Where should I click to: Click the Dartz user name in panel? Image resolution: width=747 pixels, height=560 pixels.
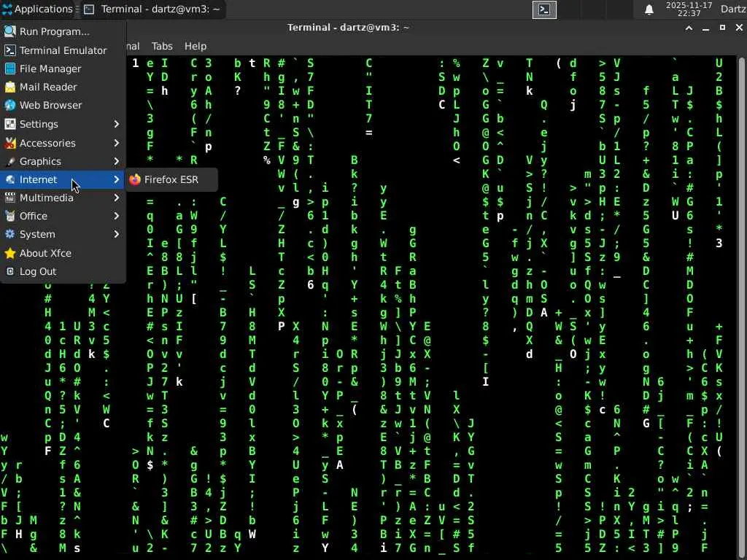click(x=732, y=9)
